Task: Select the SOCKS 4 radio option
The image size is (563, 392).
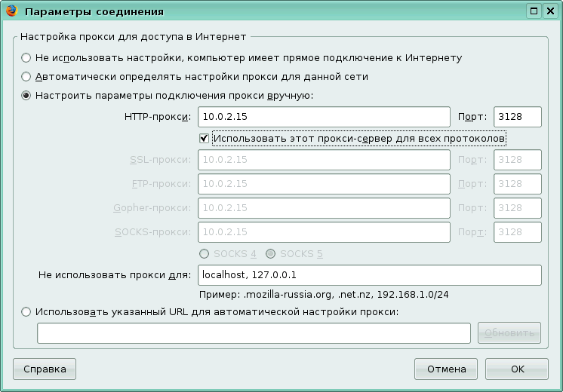Action: (204, 254)
